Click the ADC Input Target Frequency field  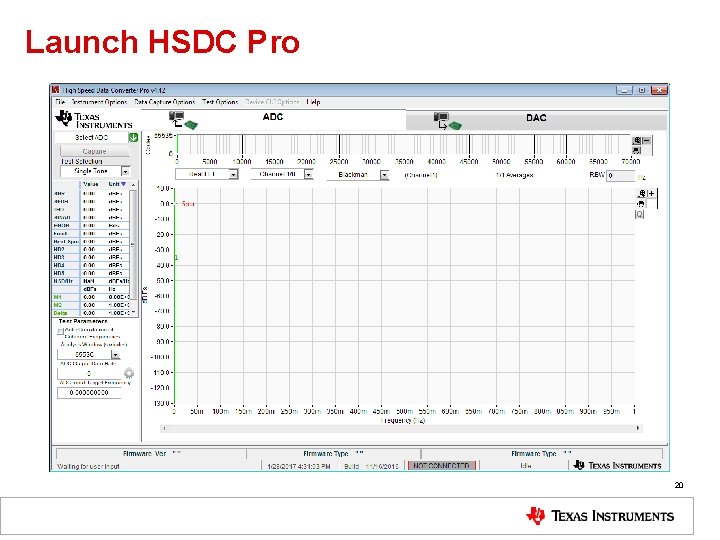coord(89,393)
